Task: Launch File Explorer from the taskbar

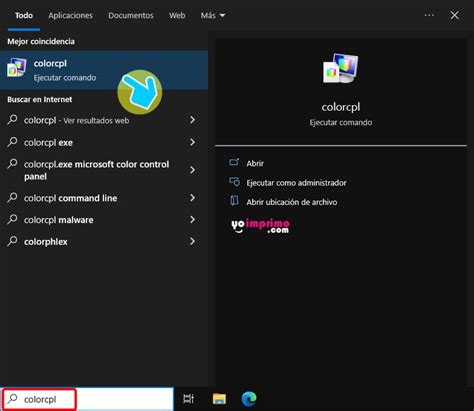Action: coord(219,399)
